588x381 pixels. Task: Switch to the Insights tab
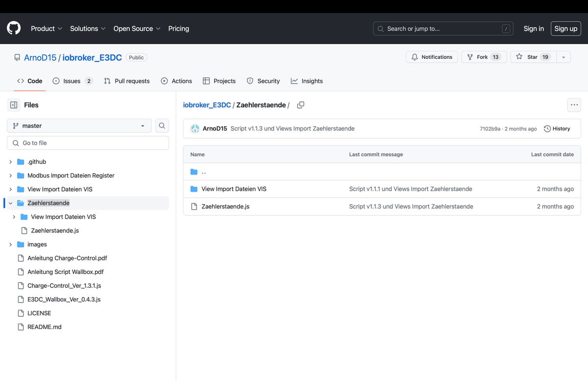[x=307, y=81]
